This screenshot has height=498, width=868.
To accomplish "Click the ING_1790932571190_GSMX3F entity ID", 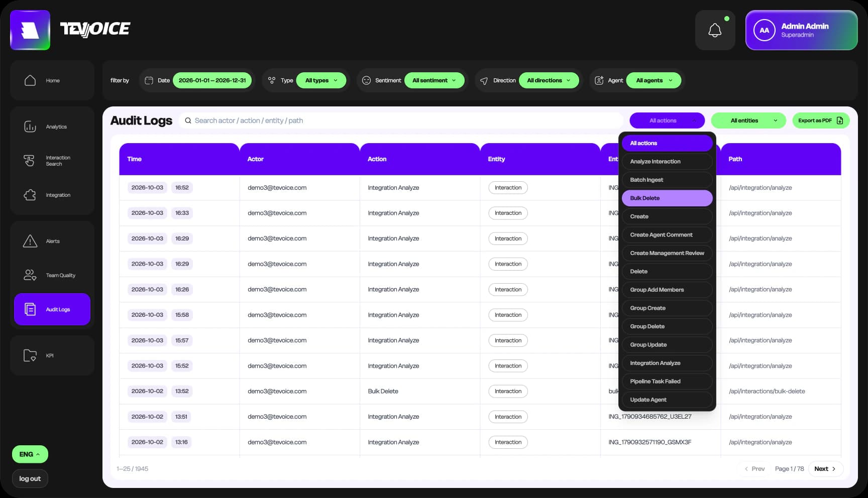I will 649,442.
